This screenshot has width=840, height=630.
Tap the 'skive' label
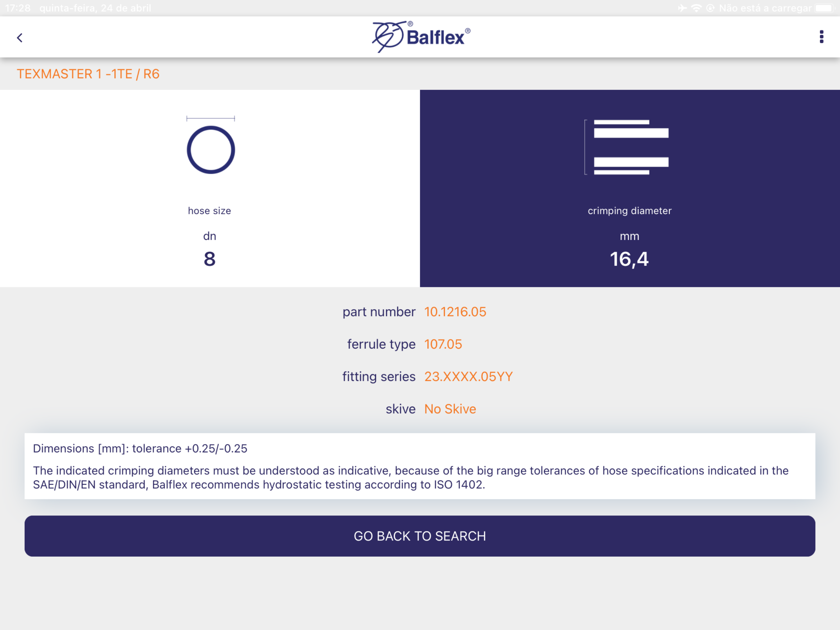click(401, 409)
